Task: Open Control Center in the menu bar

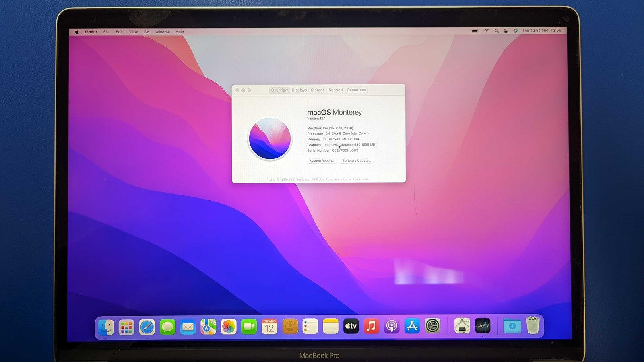Action: point(506,31)
